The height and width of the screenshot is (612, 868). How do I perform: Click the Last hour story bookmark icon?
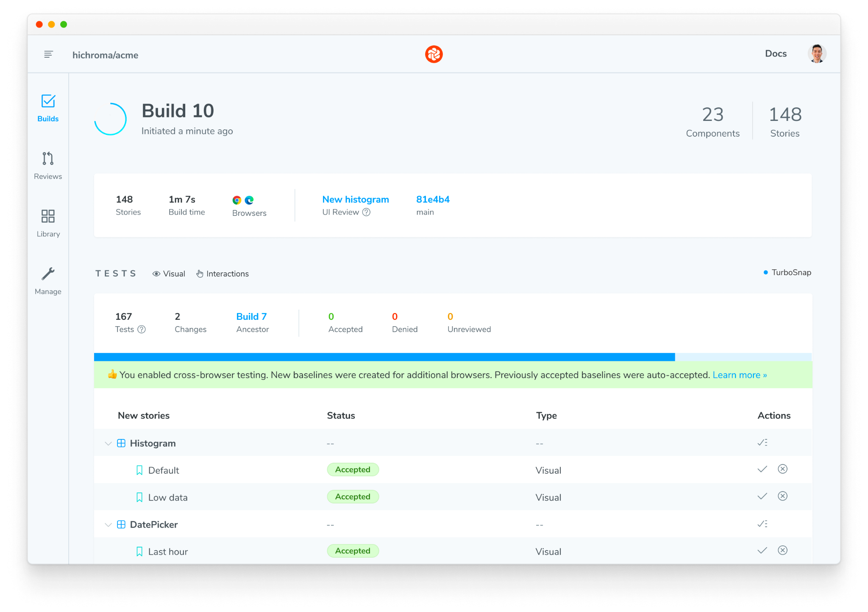(139, 552)
